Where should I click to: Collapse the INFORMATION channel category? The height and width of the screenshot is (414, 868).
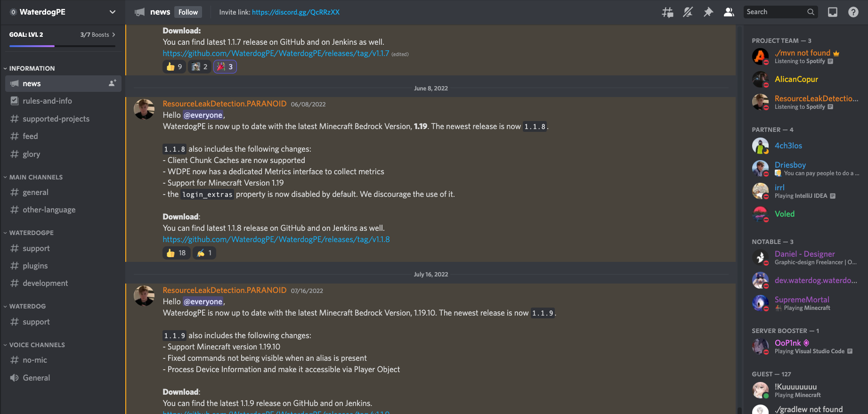32,68
